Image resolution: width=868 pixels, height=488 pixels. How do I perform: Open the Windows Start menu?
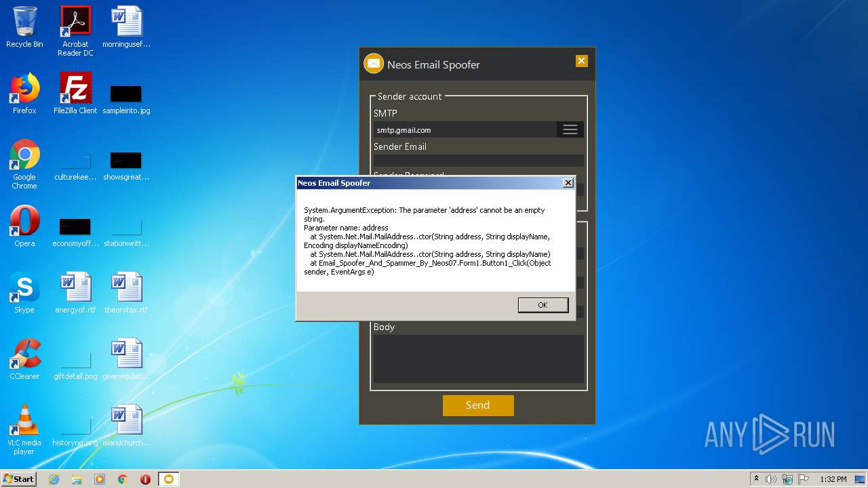coord(19,479)
